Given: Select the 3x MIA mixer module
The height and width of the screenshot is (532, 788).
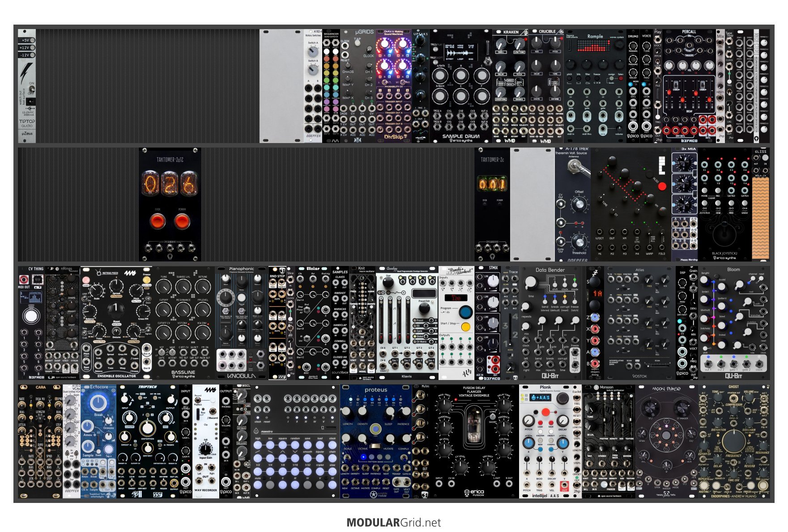Looking at the screenshot, I should (685, 204).
